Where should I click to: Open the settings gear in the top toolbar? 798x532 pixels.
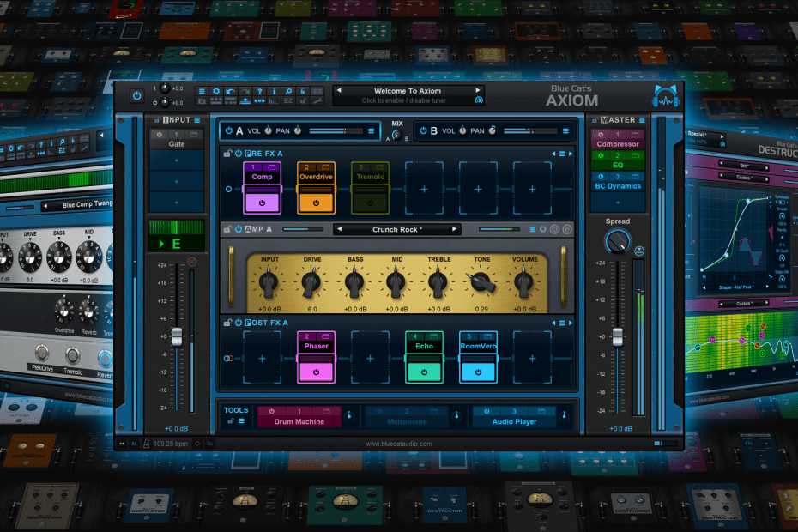(216, 91)
